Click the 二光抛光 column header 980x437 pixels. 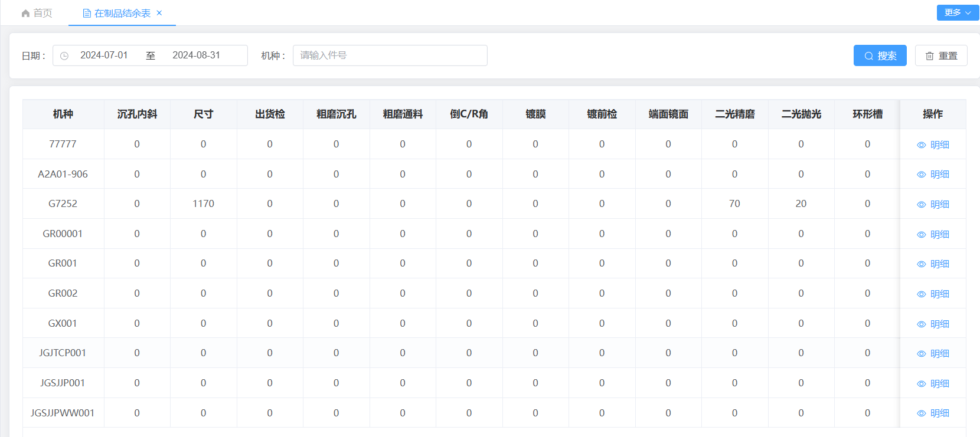click(x=801, y=114)
